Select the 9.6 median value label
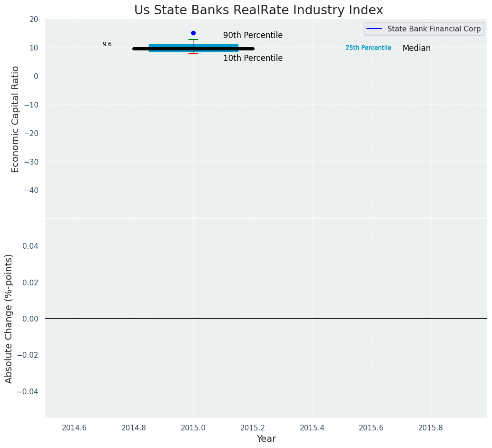 pyautogui.click(x=107, y=44)
